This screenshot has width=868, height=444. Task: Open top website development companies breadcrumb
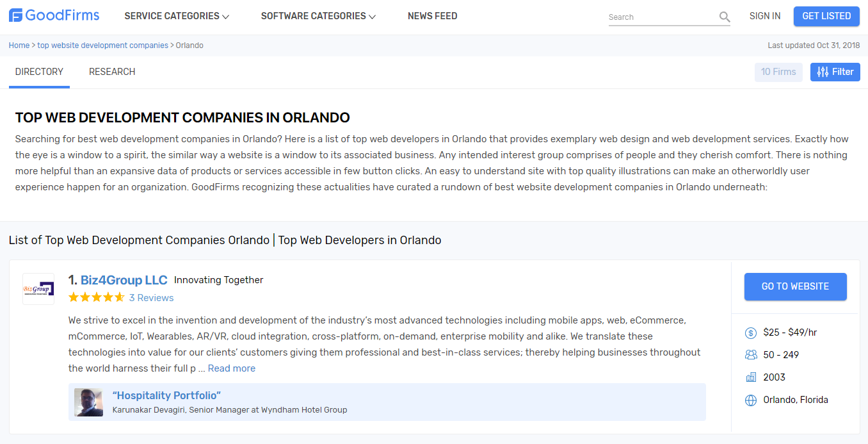click(102, 45)
